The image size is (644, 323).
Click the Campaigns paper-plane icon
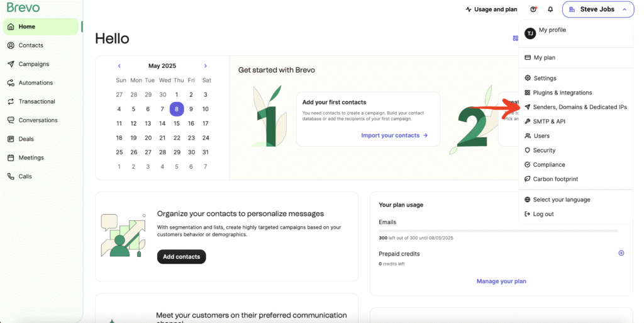click(11, 64)
